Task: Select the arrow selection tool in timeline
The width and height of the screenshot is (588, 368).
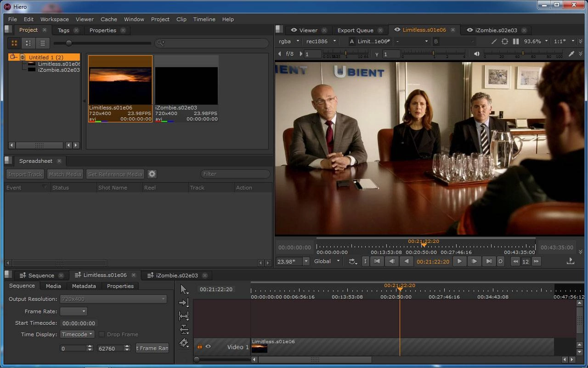Action: 184,289
